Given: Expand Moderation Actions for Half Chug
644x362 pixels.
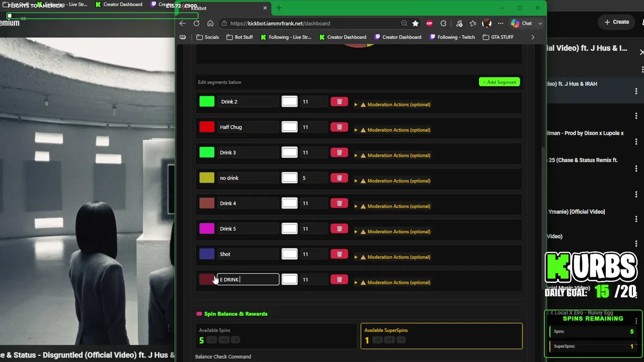Looking at the screenshot, I should [x=392, y=130].
